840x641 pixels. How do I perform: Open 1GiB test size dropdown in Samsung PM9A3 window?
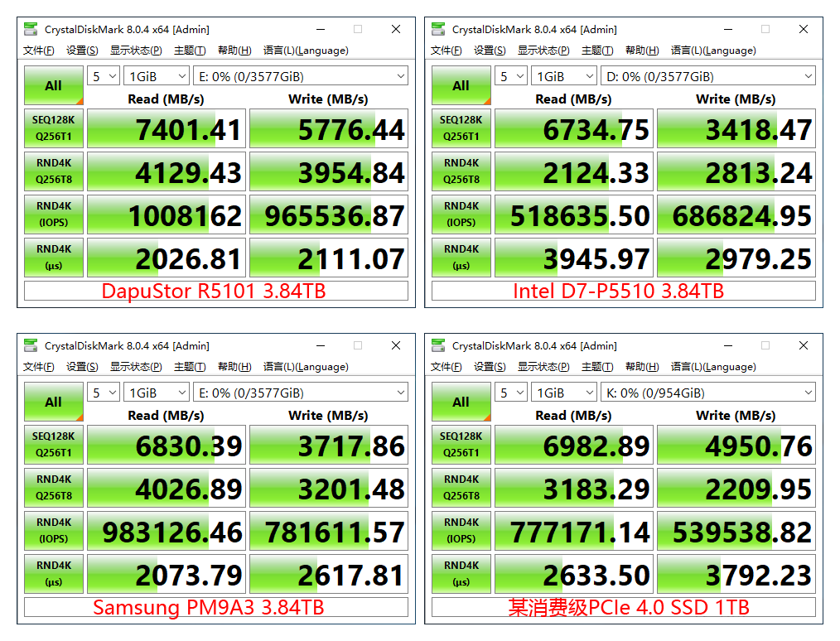pyautogui.click(x=157, y=393)
